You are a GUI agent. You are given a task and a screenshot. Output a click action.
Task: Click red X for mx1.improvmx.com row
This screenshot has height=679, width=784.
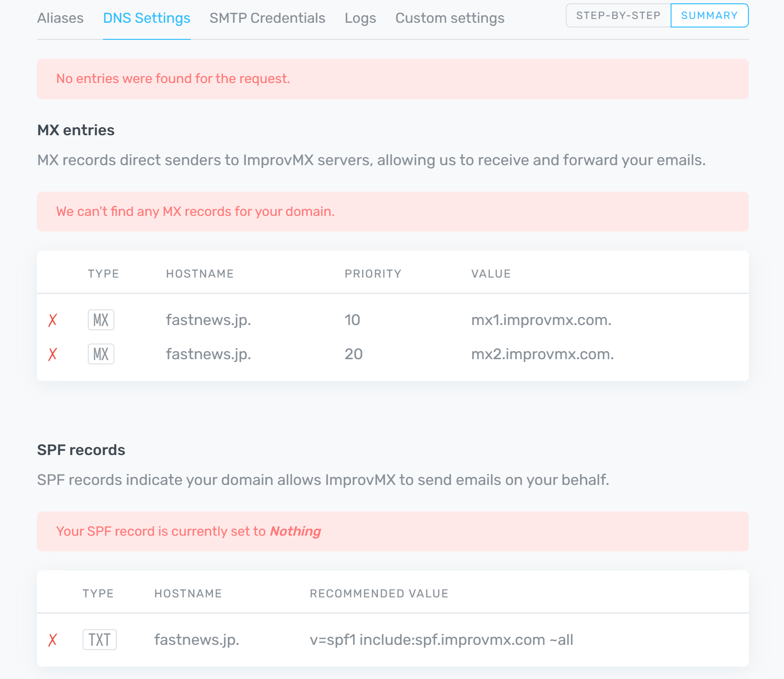point(53,320)
